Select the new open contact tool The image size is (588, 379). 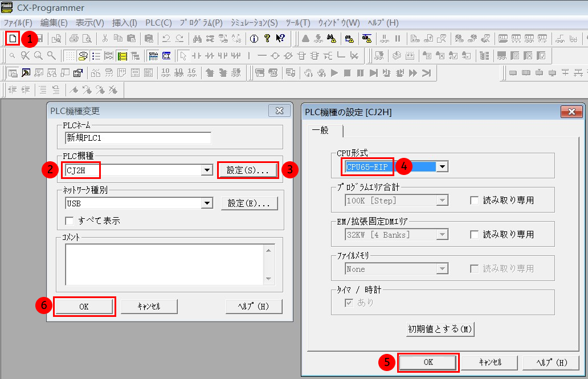[197, 56]
